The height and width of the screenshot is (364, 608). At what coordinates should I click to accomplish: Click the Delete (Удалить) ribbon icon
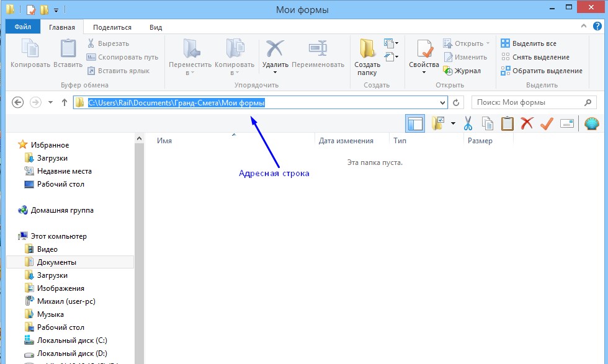(x=274, y=49)
